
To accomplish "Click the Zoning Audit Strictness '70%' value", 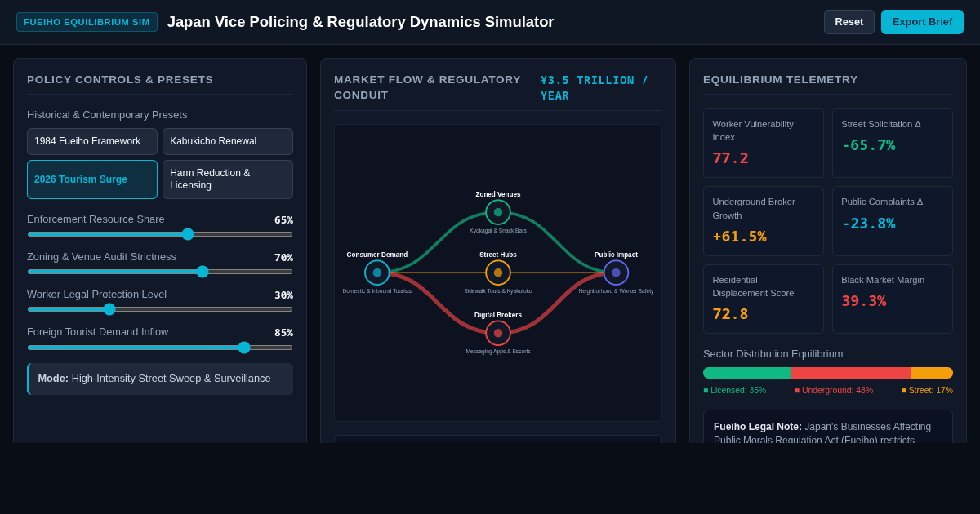I will pyautogui.click(x=283, y=258).
